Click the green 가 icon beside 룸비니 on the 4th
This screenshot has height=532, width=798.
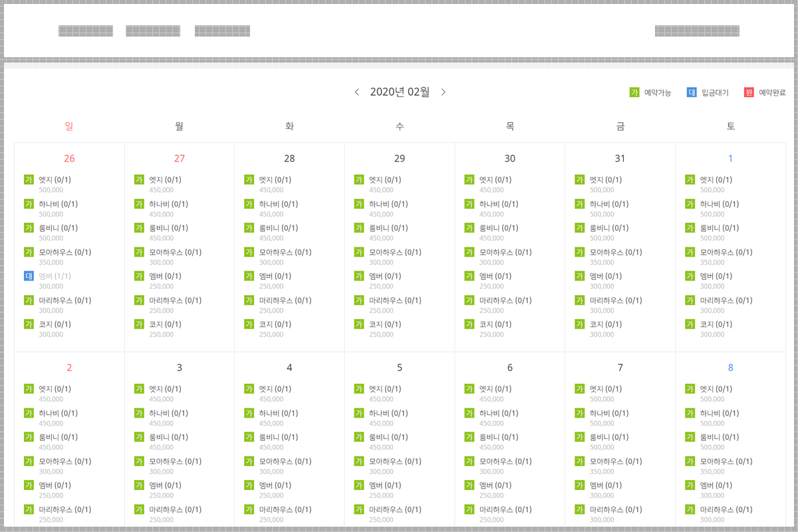click(249, 437)
